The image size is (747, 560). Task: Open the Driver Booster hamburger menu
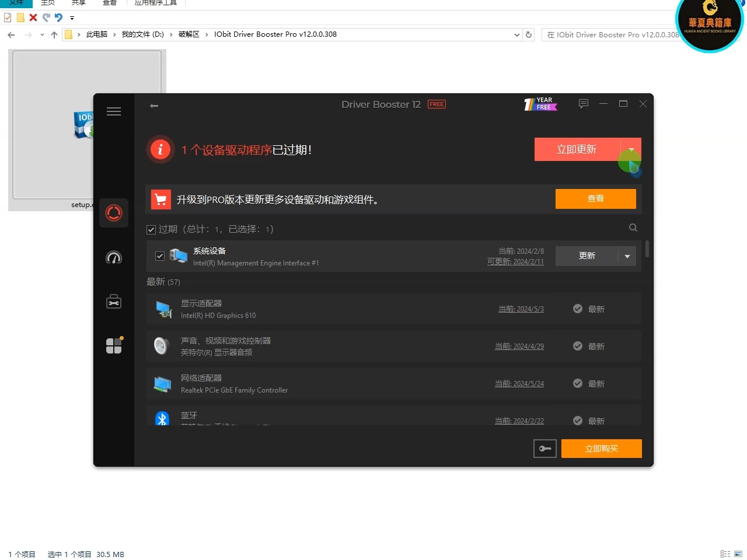(114, 111)
